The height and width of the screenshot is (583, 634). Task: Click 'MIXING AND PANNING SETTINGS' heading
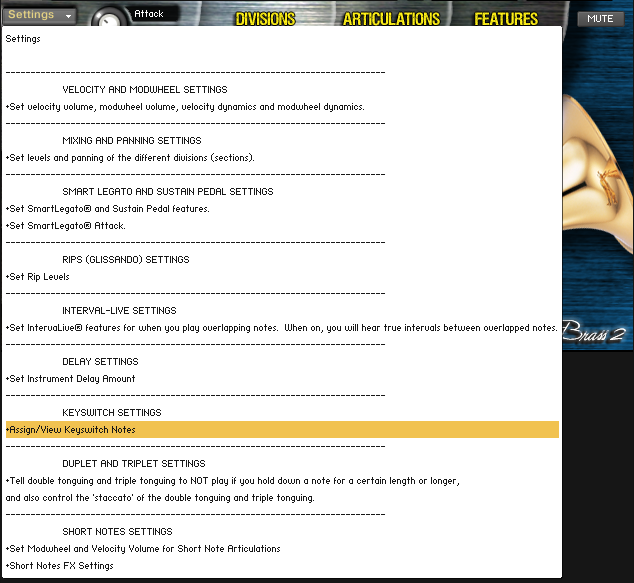pos(132,141)
